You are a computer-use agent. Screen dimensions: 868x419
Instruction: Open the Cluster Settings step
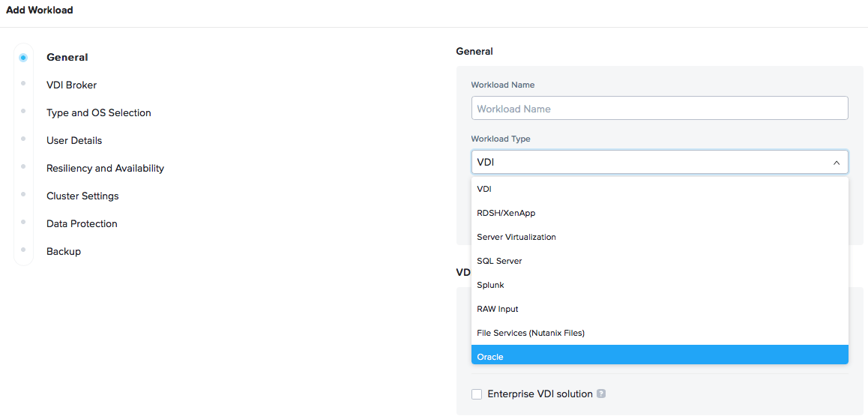pos(82,196)
